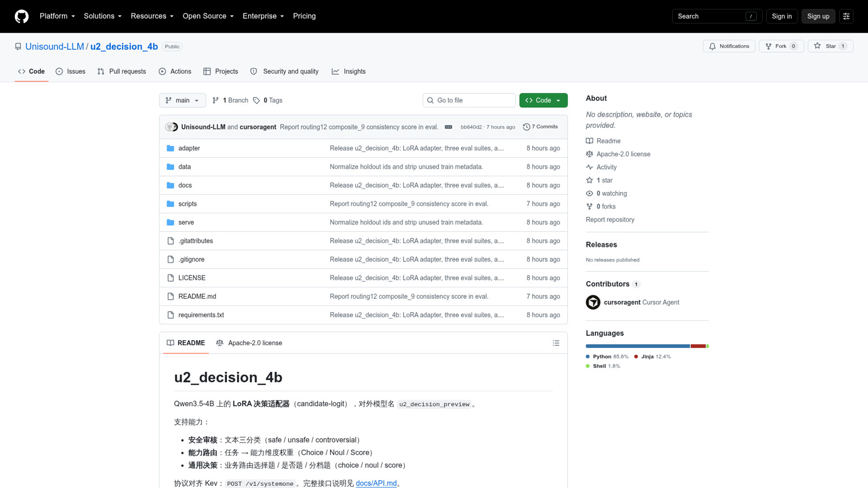Open the LICENSE file

click(192, 278)
